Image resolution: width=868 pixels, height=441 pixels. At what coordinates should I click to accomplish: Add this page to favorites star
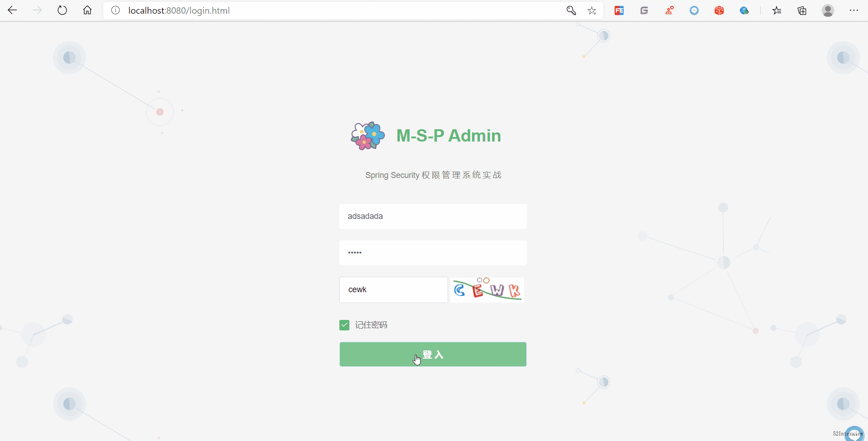592,10
